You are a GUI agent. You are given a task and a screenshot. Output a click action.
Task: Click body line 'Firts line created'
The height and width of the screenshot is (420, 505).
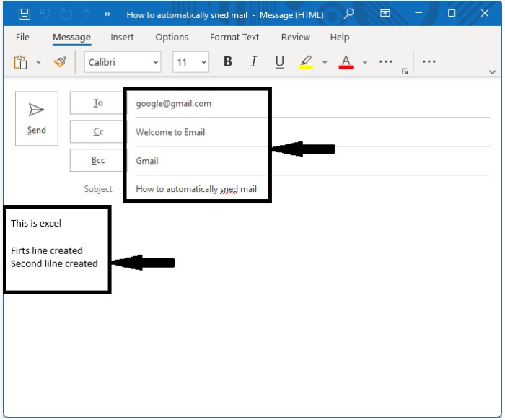coord(47,250)
